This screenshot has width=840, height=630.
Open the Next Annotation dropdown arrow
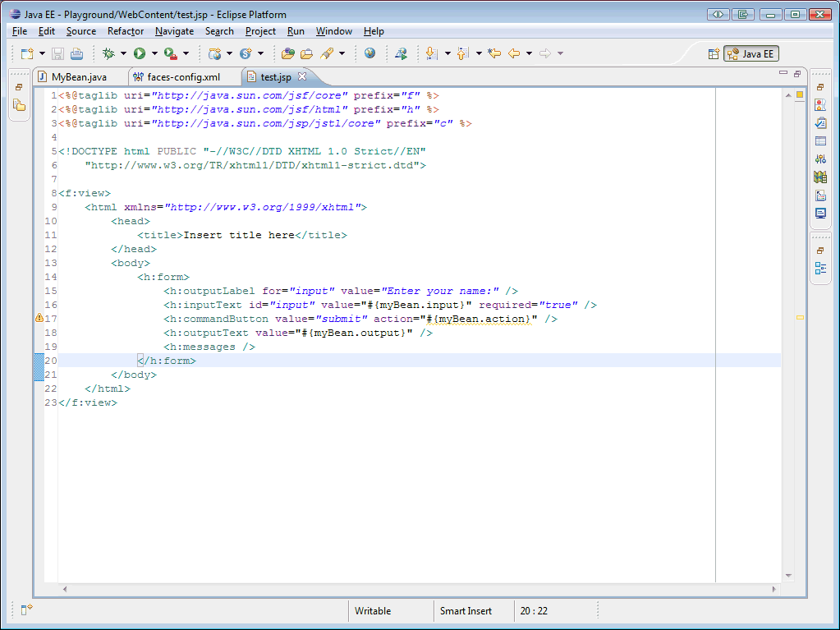446,53
